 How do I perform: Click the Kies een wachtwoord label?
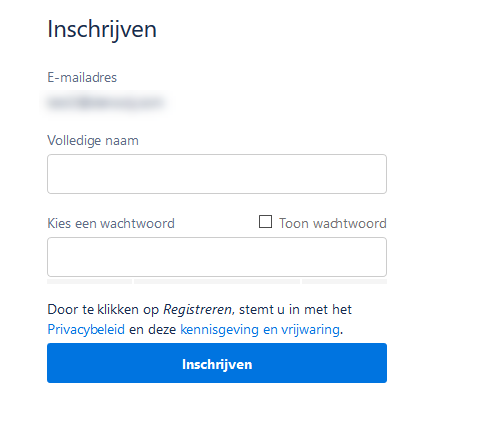pyautogui.click(x=111, y=223)
